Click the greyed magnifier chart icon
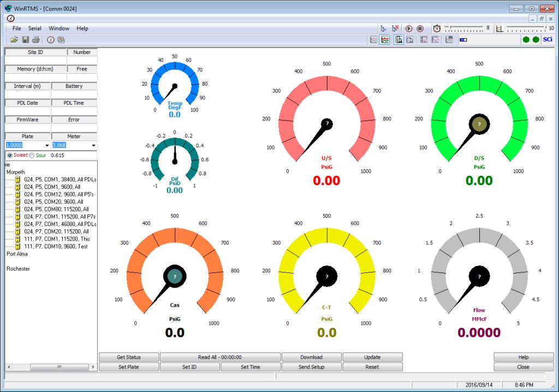The height and width of the screenshot is (392, 559). (x=410, y=40)
